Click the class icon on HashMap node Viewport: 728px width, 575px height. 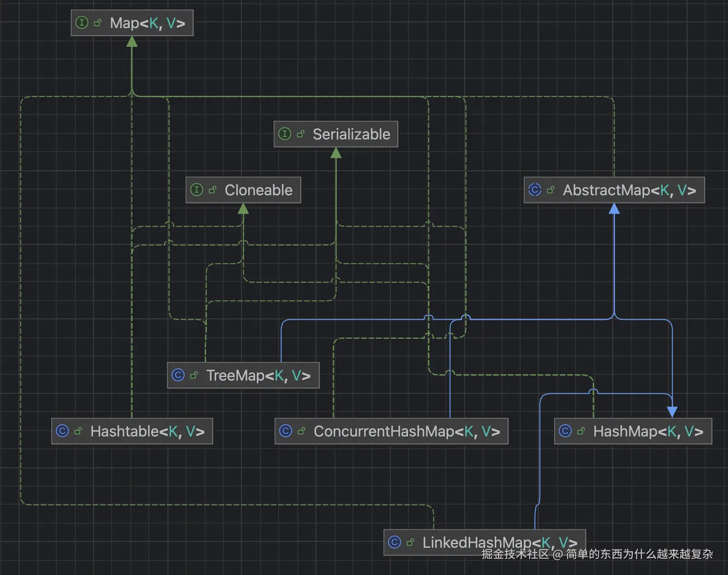click(x=565, y=431)
